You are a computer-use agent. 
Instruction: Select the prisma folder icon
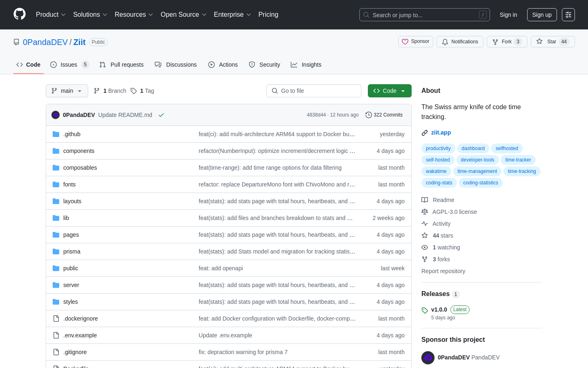[56, 251]
